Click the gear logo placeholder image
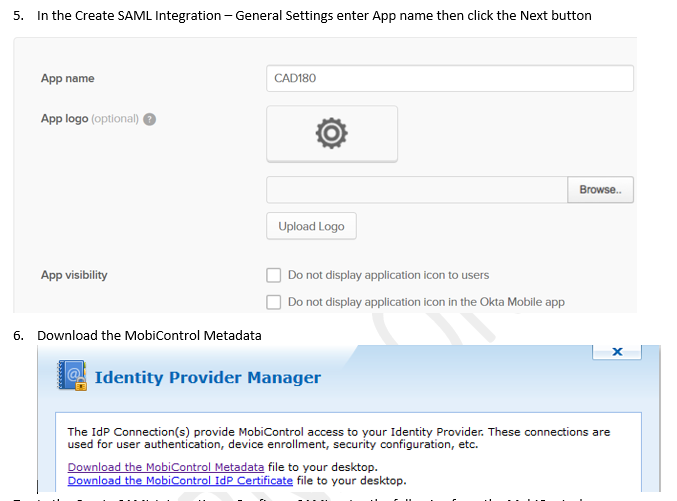Image resolution: width=677 pixels, height=501 pixels. [x=331, y=133]
